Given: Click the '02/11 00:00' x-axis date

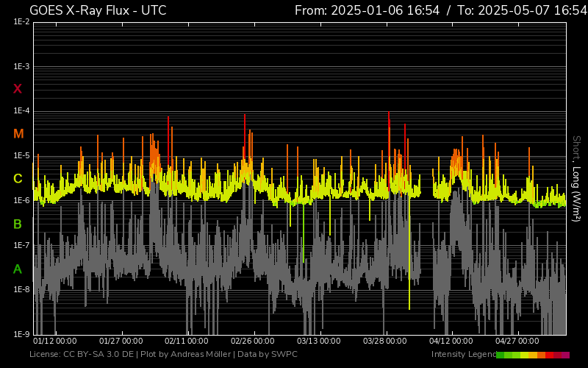Looking at the screenshot, I should pos(187,341).
